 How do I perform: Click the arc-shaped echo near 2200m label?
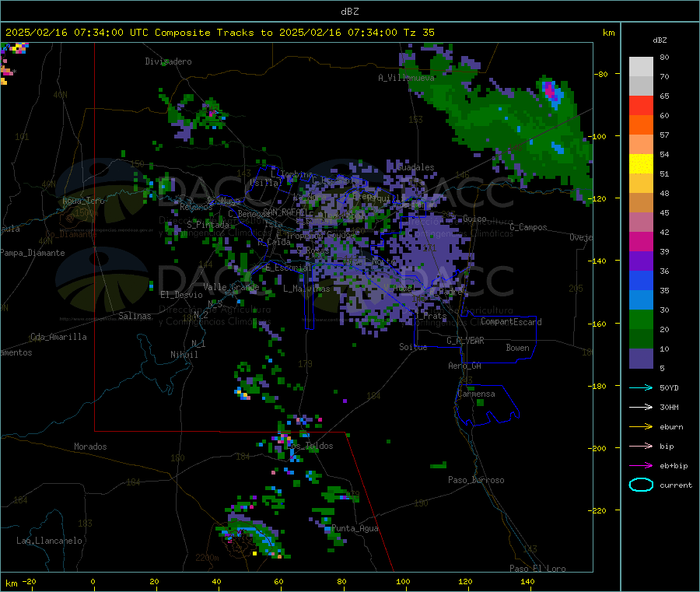tap(253, 534)
